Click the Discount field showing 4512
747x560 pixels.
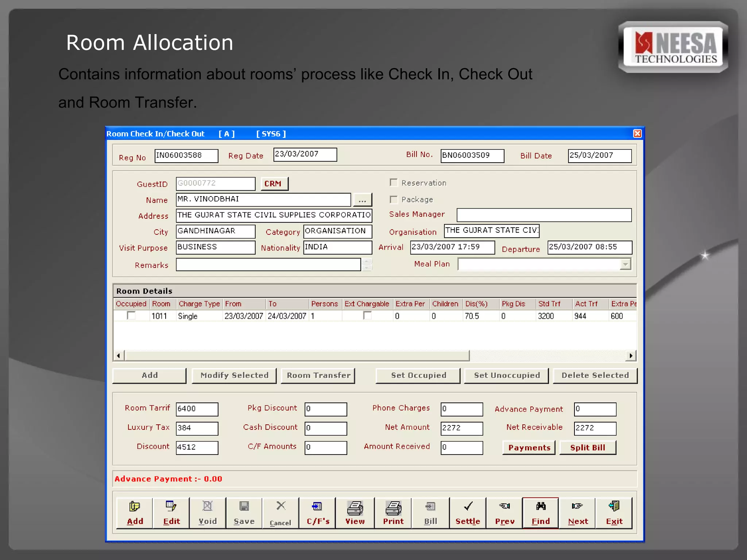[x=197, y=448]
